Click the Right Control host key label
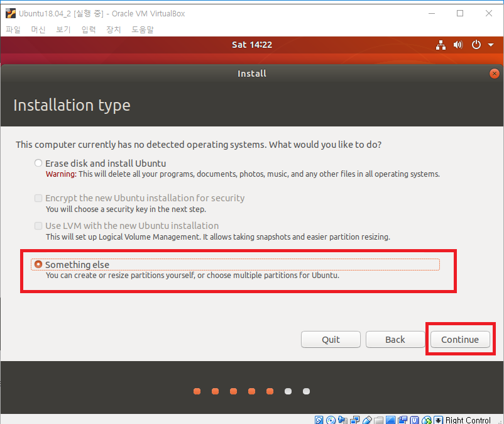504x424 pixels. click(468, 420)
